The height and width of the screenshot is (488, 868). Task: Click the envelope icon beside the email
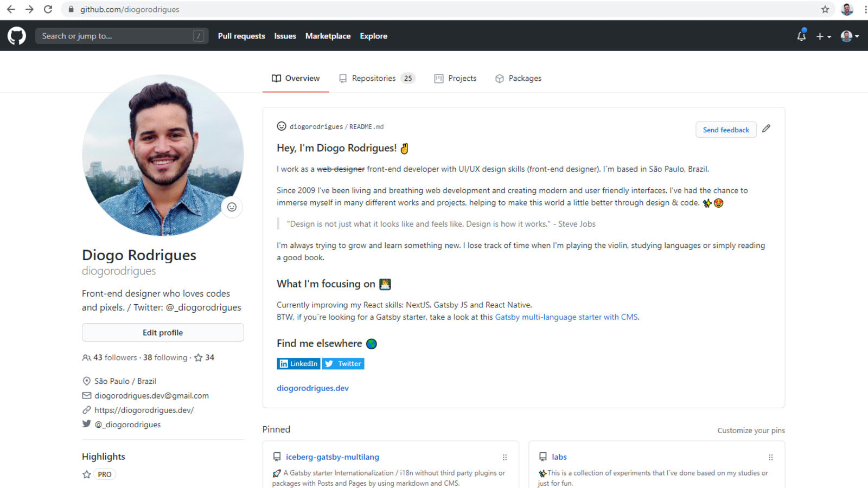pyautogui.click(x=86, y=396)
